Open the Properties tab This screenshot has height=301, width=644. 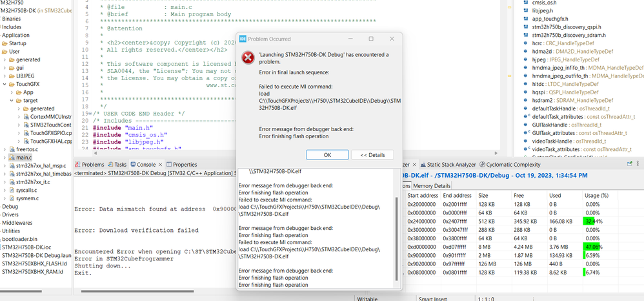(182, 165)
